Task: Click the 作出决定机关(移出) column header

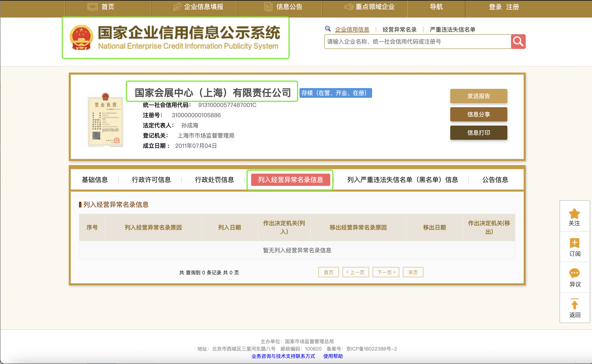Action: point(489,227)
